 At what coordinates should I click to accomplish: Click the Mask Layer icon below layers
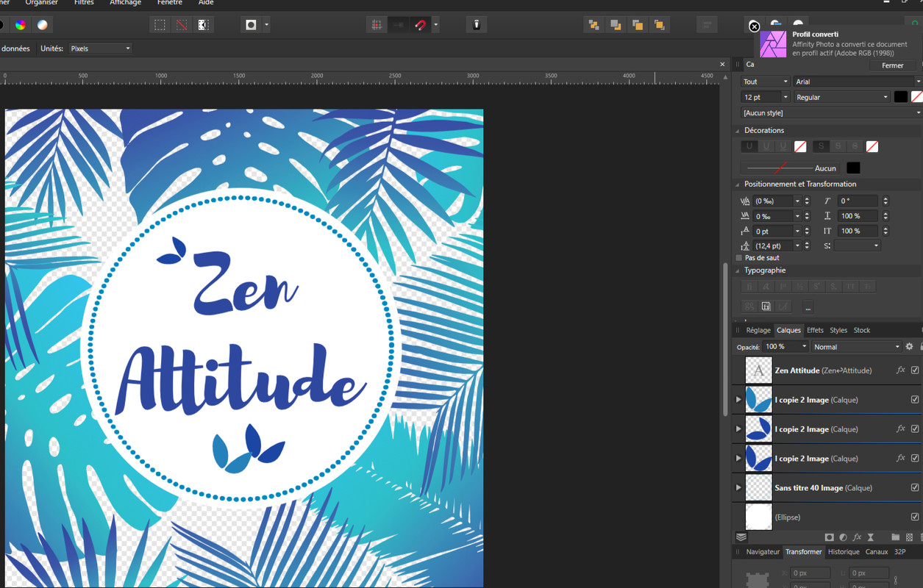(829, 537)
